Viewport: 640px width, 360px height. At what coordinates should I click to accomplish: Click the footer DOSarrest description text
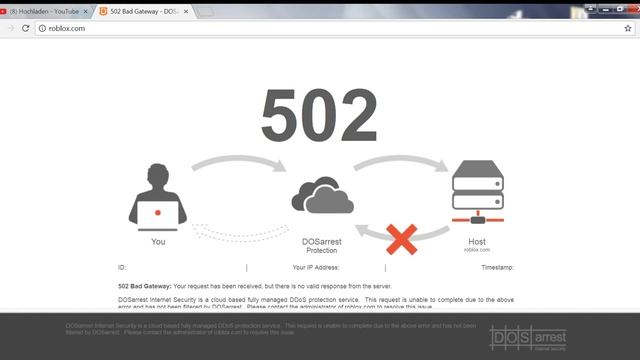pos(271,329)
